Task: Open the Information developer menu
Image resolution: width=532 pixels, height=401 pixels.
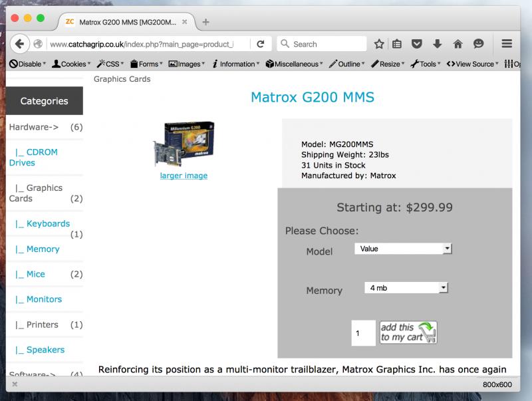Action: pyautogui.click(x=236, y=64)
